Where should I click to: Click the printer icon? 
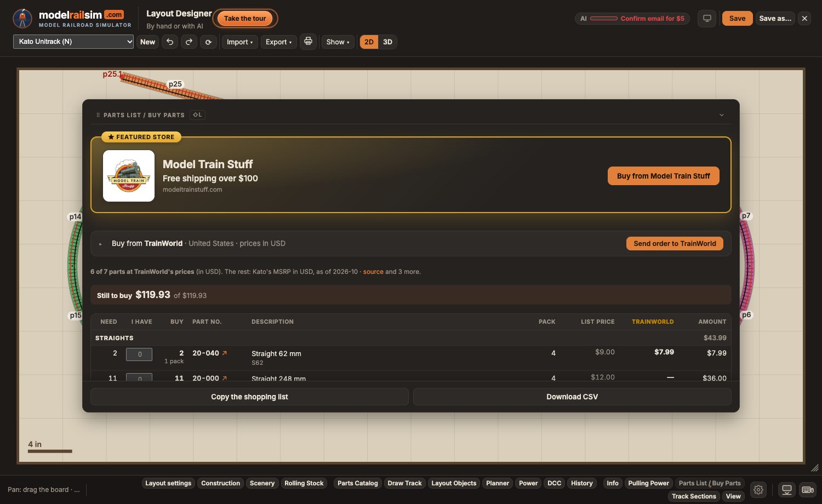point(308,42)
